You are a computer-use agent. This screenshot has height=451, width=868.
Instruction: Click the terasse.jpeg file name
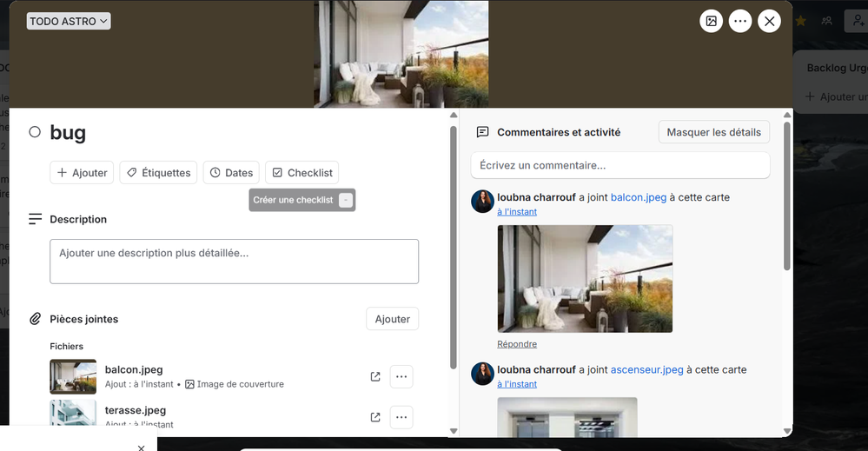136,411
